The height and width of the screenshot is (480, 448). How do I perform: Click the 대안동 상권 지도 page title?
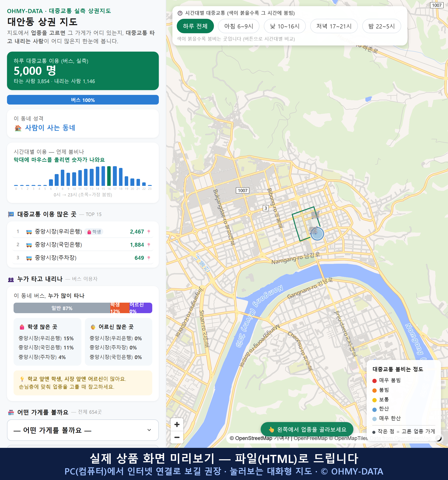point(42,22)
